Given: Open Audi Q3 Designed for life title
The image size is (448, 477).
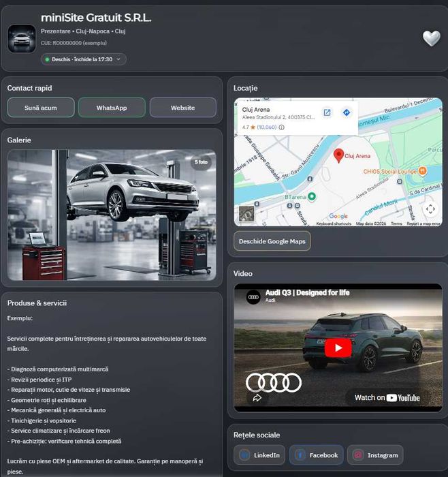Looking at the screenshot, I should tap(307, 292).
